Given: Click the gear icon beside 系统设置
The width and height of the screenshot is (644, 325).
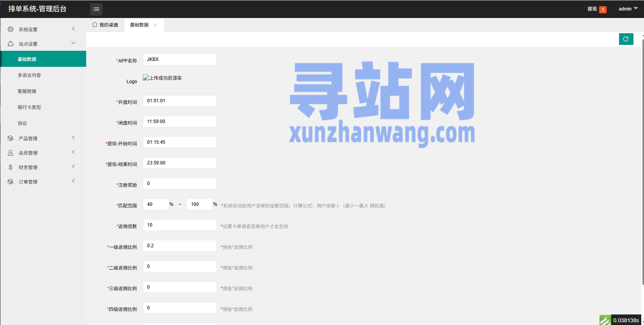Looking at the screenshot, I should [11, 29].
